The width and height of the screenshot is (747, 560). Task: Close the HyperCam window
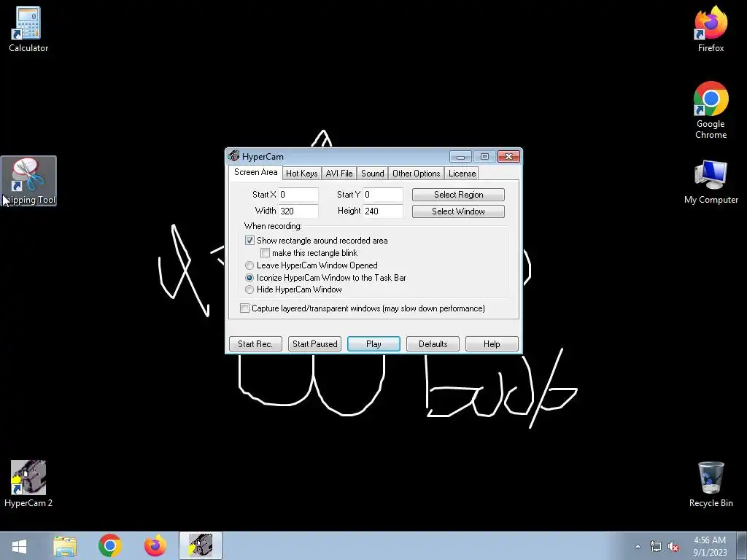508,157
